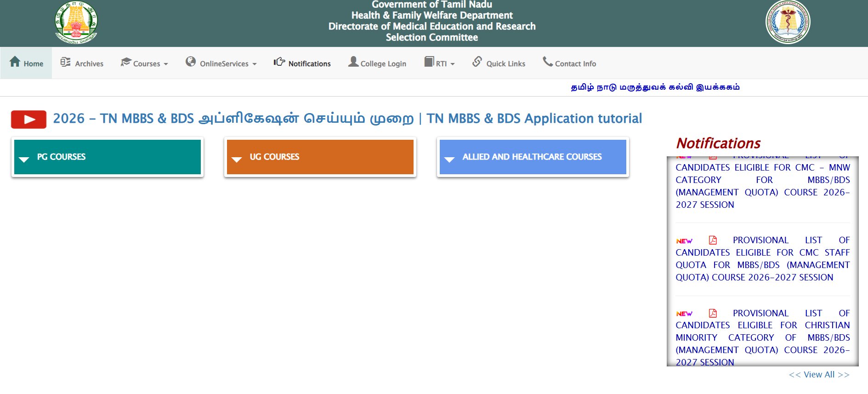
Task: Click the College Login user icon
Action: 353,62
